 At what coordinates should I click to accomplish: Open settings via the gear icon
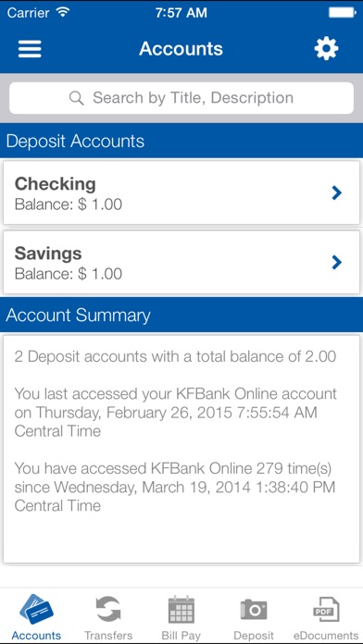coord(326,49)
